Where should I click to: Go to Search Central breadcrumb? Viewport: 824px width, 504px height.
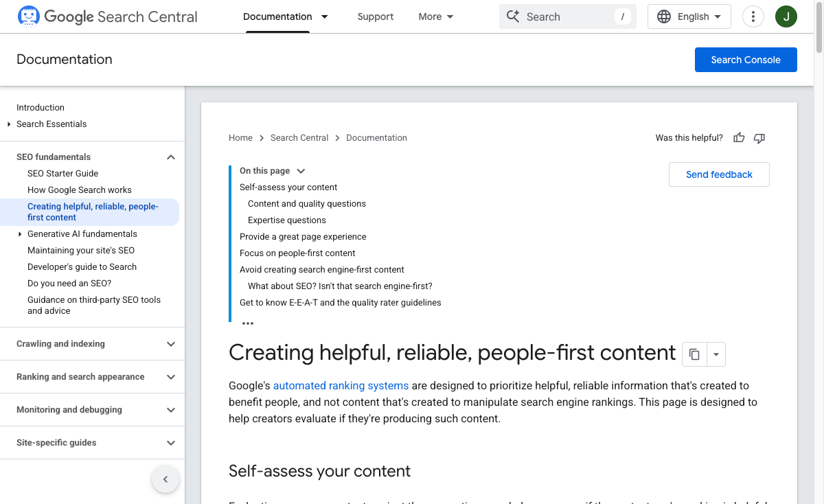[x=299, y=138]
